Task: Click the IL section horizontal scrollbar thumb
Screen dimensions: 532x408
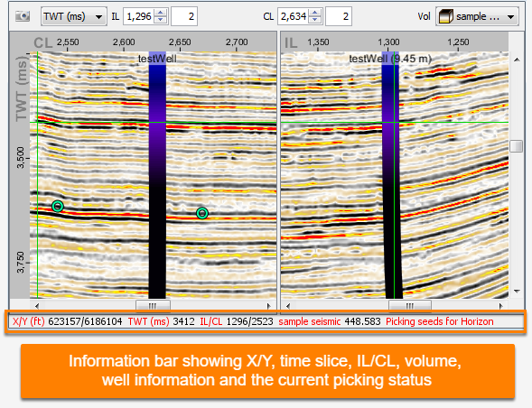Action: [x=410, y=306]
